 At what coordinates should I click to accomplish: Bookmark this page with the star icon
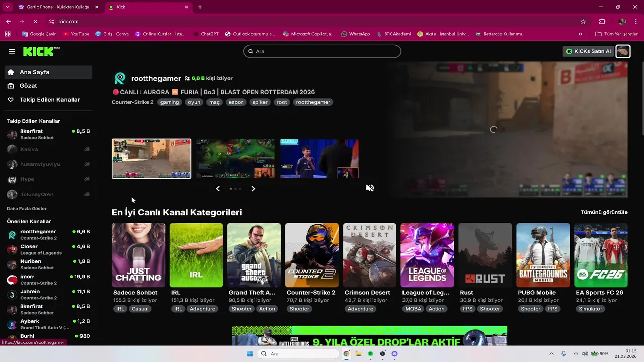pos(583,22)
